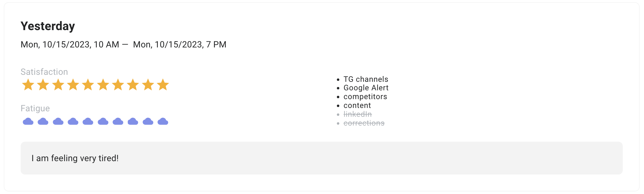Click the Google Alert list item
Screen dimensions: 644x194
click(x=366, y=88)
